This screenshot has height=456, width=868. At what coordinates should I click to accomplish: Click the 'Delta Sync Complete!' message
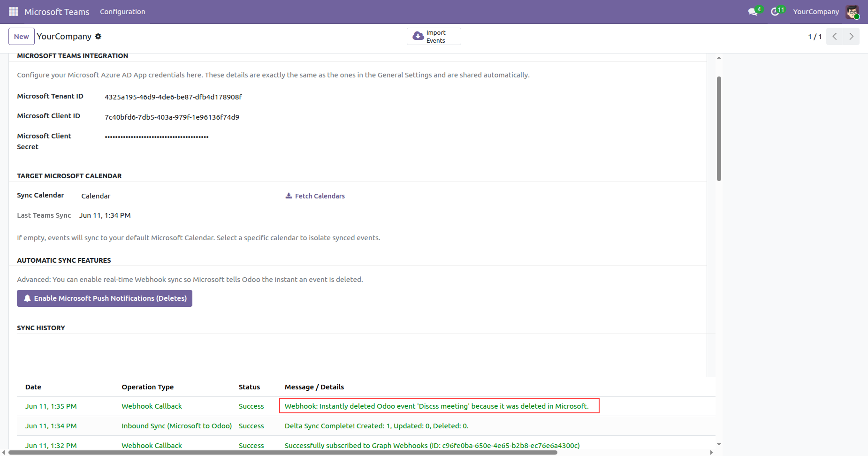point(377,426)
